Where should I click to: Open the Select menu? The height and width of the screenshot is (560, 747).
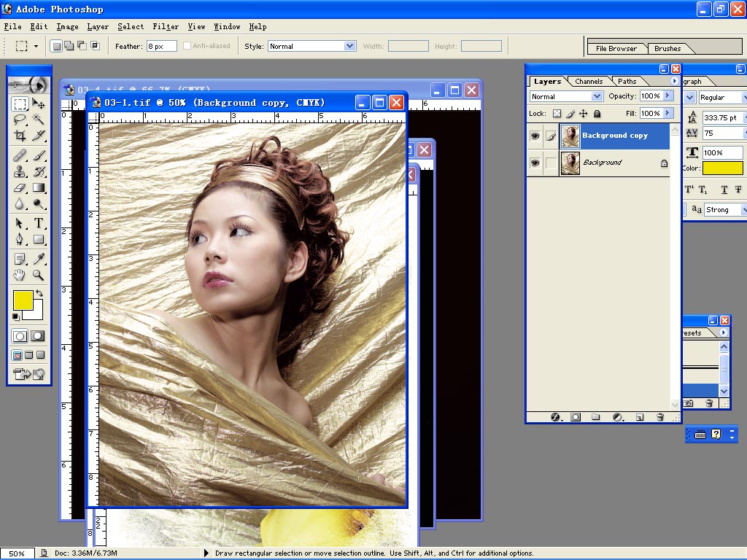(131, 27)
